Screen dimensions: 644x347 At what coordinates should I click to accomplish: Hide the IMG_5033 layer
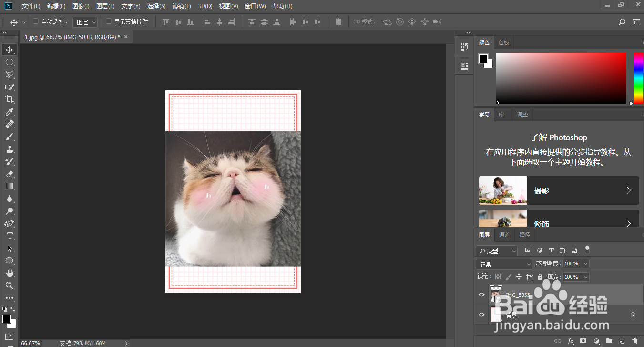[x=481, y=295]
